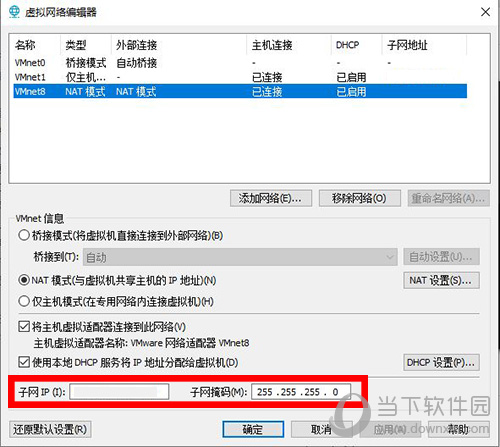The image size is (500, 447).
Task: Open NAT 设置(S)... dialog
Action: pyautogui.click(x=441, y=280)
